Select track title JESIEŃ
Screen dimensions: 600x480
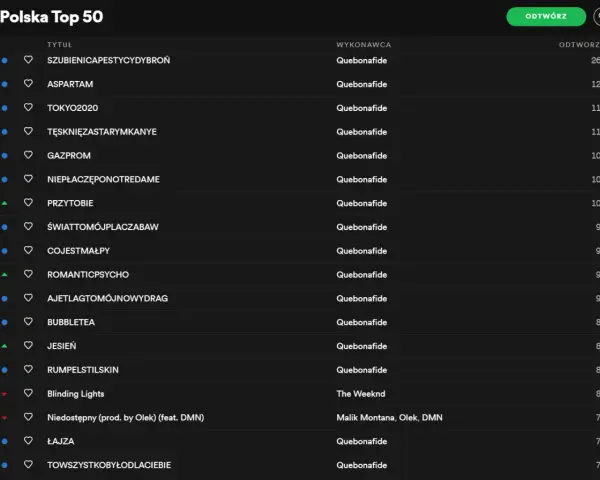click(x=62, y=346)
